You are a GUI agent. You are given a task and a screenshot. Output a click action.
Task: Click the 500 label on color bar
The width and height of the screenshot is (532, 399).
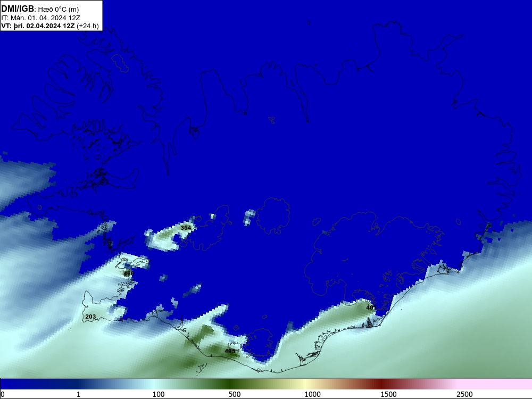pos(235,394)
